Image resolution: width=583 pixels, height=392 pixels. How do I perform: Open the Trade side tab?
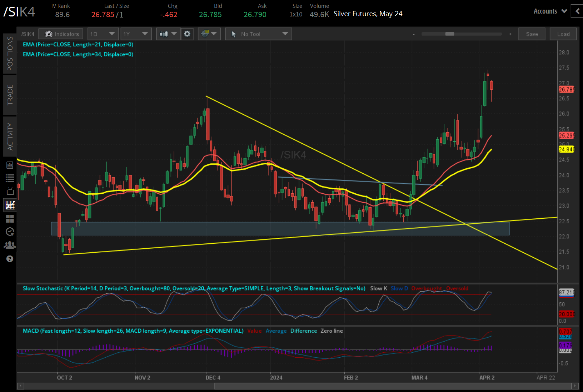10,95
